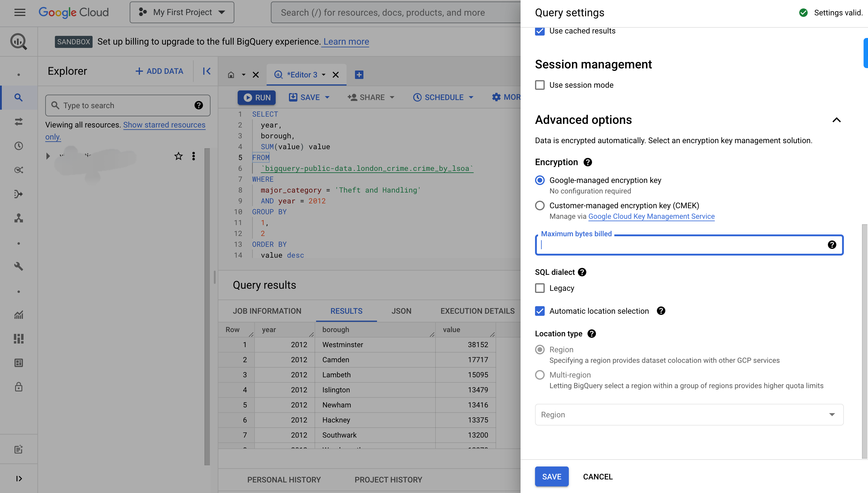Viewport: 868px width, 493px height.
Task: Click Show starred resources only link
Action: coord(125,131)
